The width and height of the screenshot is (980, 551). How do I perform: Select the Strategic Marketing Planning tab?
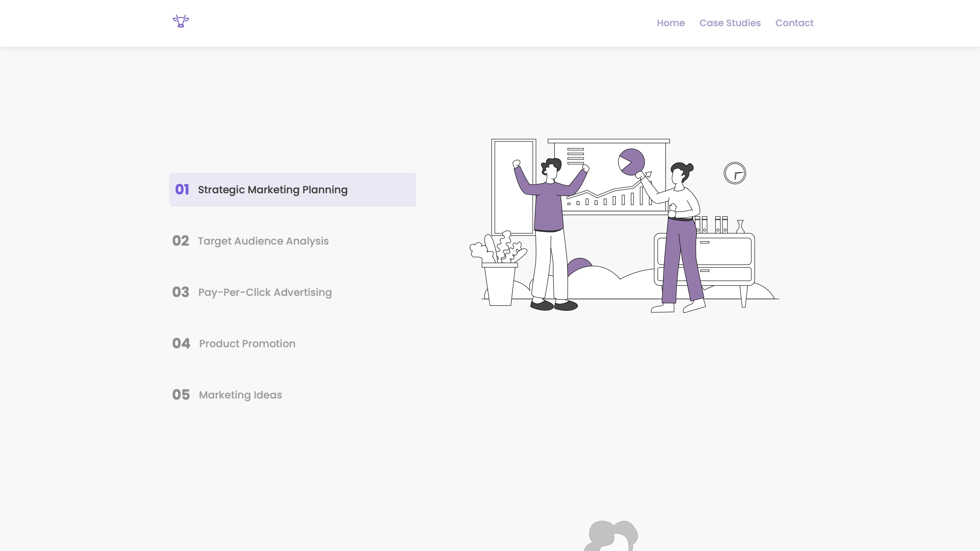click(x=293, y=190)
